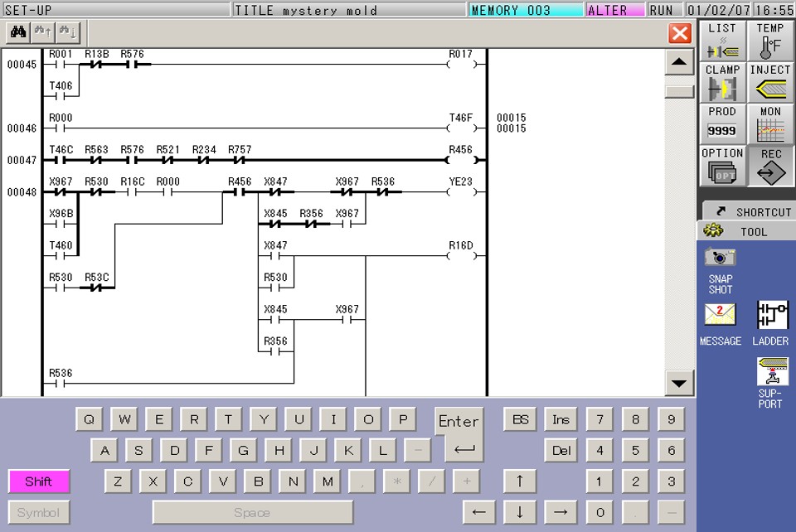The height and width of the screenshot is (532, 796).
Task: Open the TEMP temperature screen
Action: (x=769, y=39)
